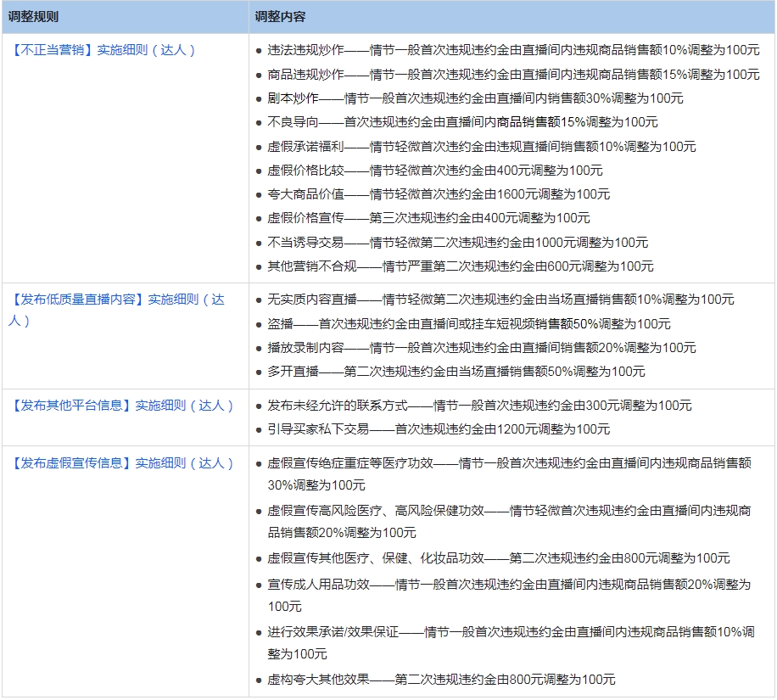Open the 【发布其他平台信息】实施细则 link
The width and height of the screenshot is (777, 700).
pyautogui.click(x=122, y=406)
